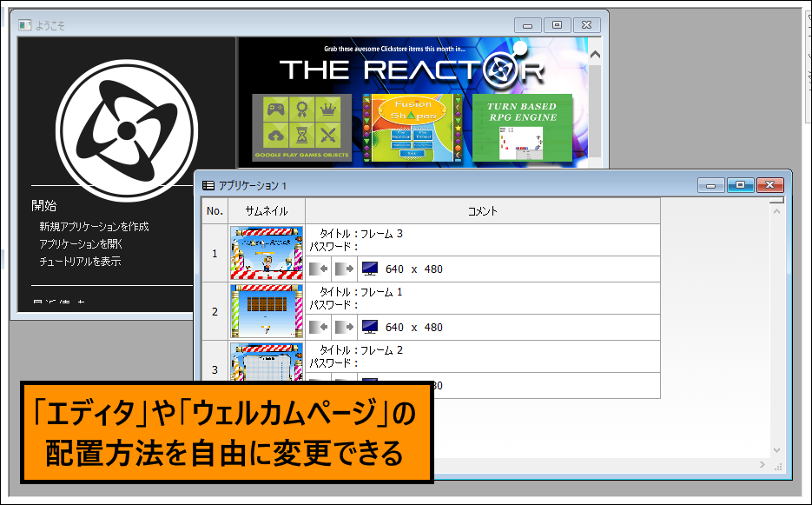Click scroll up arrow in welcome window

[595, 54]
